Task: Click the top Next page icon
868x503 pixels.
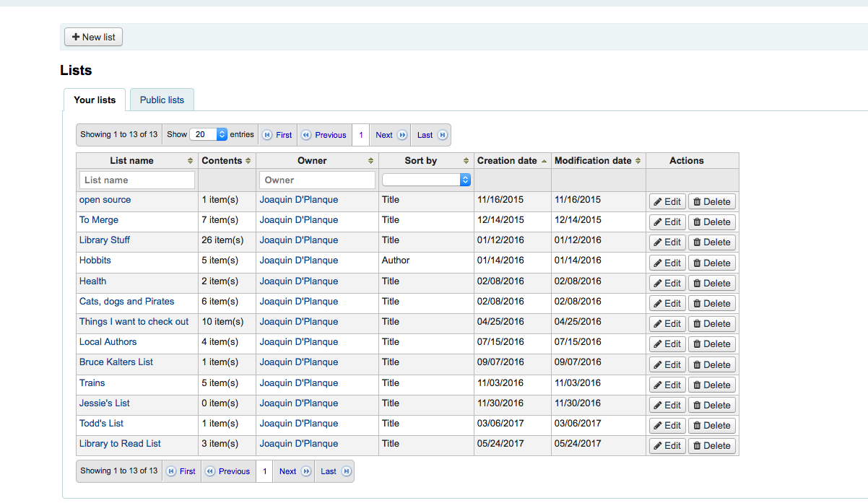Action: [402, 135]
